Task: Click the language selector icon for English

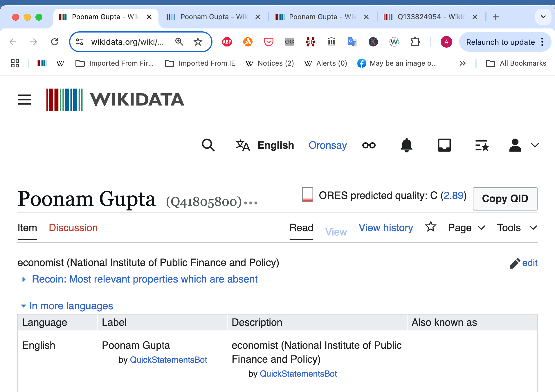Action: tap(243, 145)
